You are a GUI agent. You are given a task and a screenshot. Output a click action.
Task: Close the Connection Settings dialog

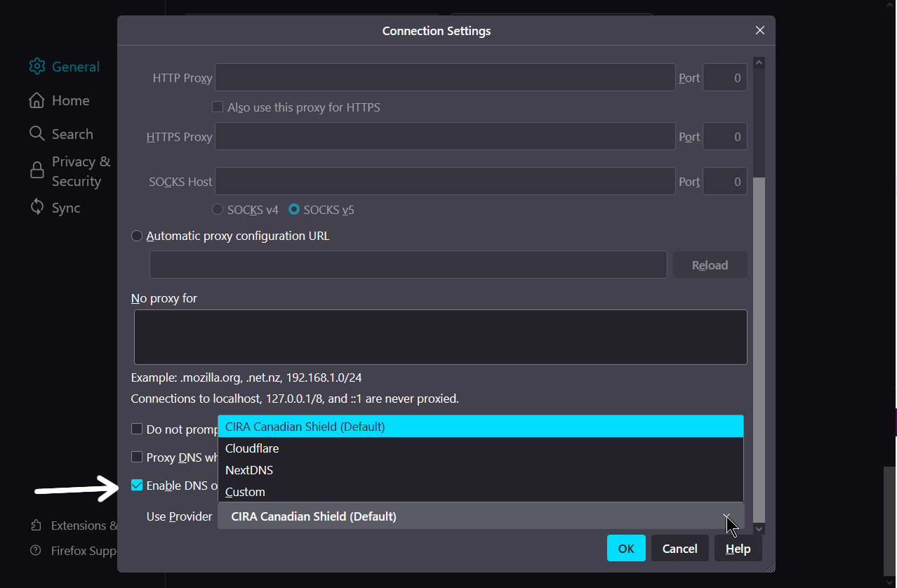(759, 31)
